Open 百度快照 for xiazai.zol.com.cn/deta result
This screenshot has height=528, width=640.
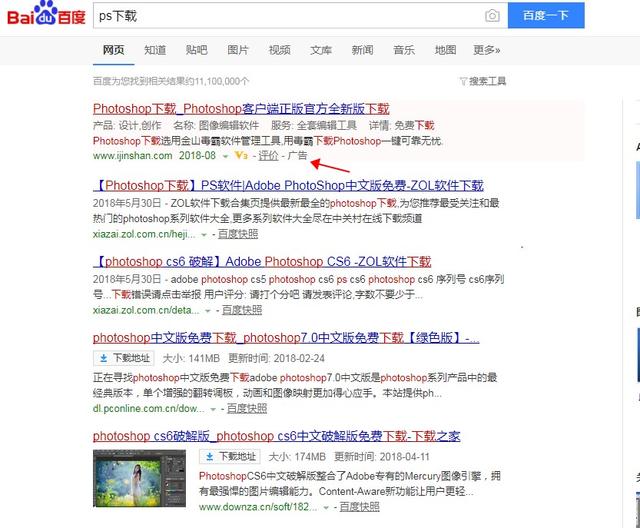tap(242, 311)
